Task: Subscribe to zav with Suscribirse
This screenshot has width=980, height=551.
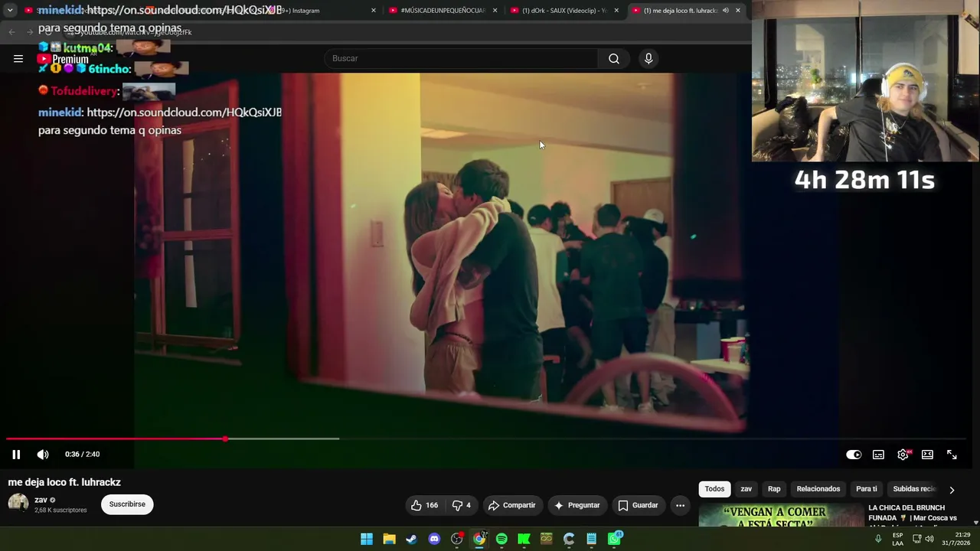Action: (127, 504)
